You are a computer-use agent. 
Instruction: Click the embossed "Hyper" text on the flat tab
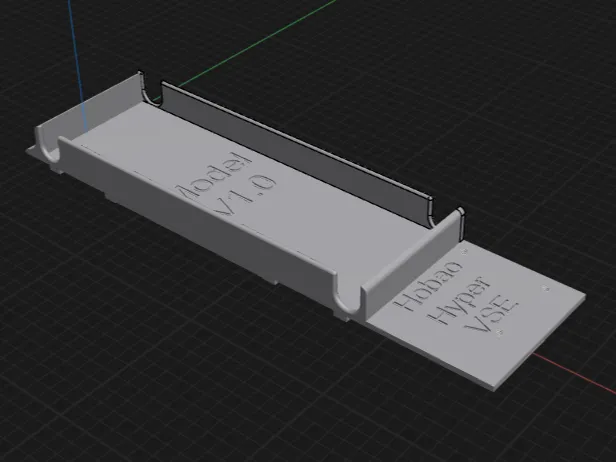(459, 301)
